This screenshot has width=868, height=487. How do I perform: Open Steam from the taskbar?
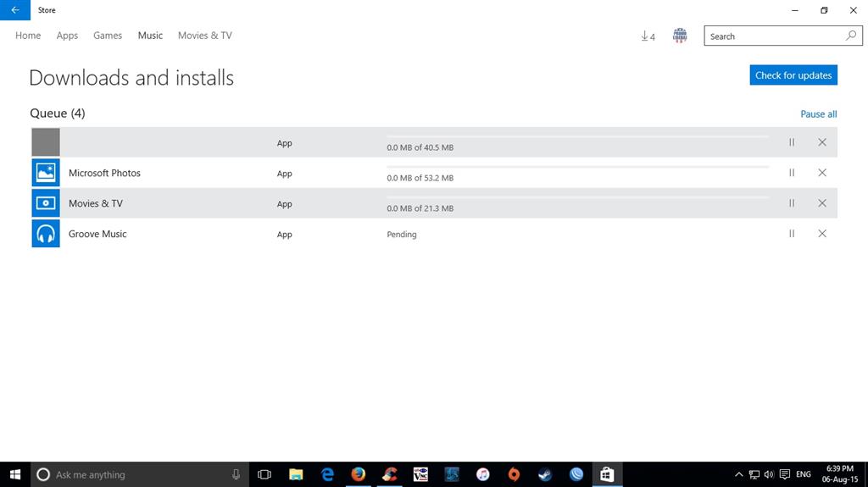click(545, 474)
